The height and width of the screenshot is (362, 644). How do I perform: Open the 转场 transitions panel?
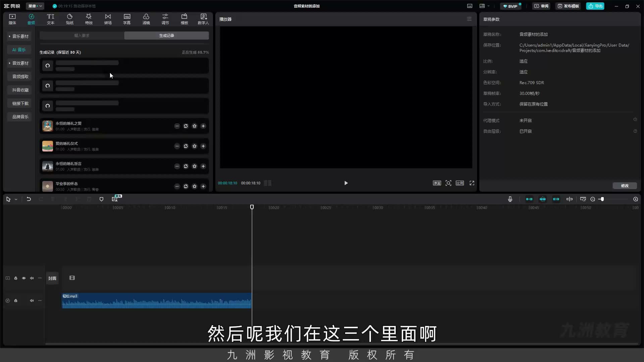click(108, 19)
